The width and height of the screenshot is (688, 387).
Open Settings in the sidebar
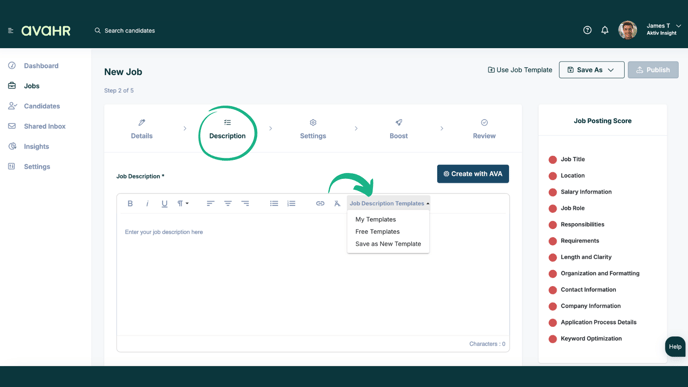point(37,167)
